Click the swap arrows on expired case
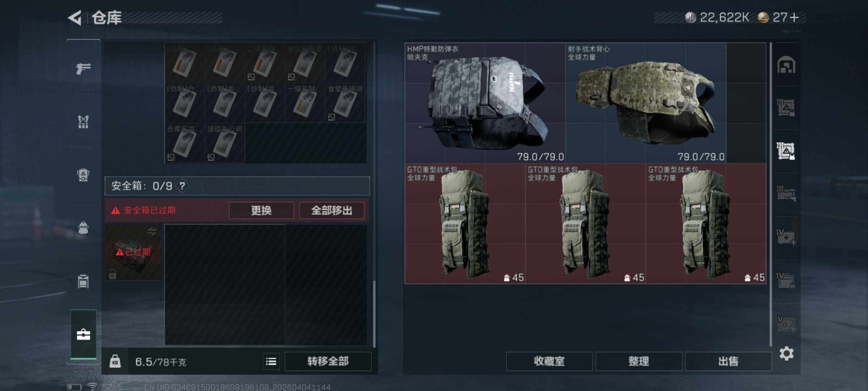This screenshot has height=391, width=868. click(152, 232)
